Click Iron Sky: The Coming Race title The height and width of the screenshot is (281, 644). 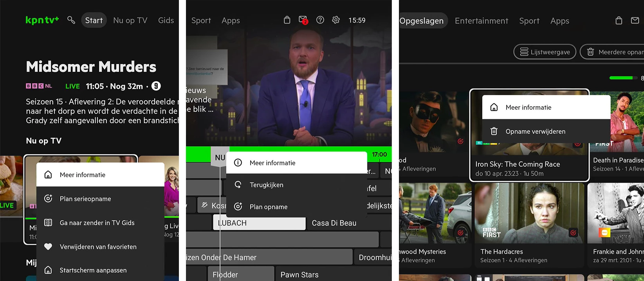(x=518, y=164)
